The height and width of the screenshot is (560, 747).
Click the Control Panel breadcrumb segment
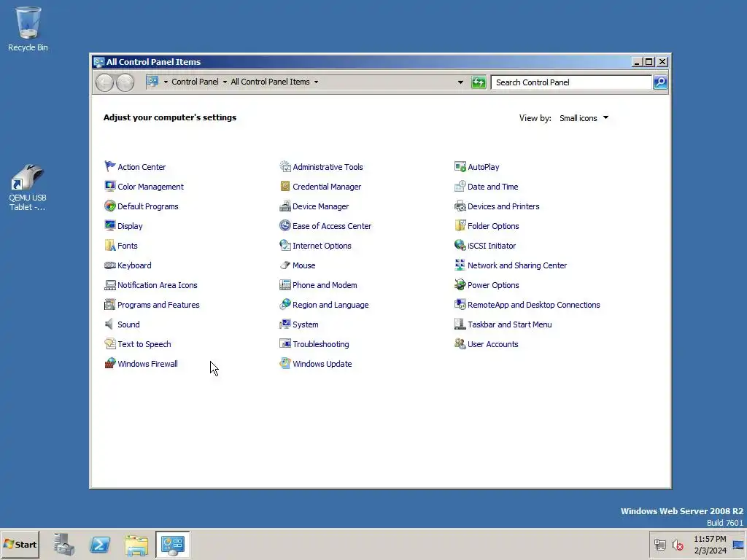tap(195, 82)
